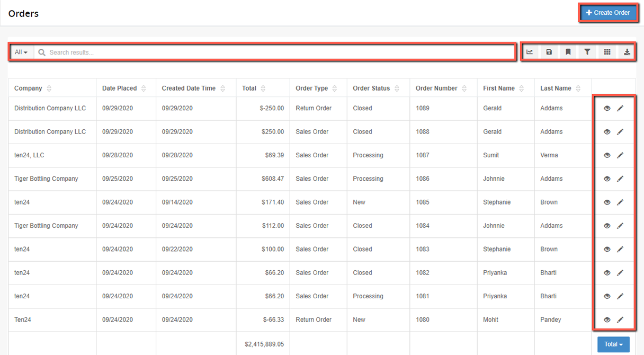
Task: Open the filter icon in toolbar
Action: [587, 51]
